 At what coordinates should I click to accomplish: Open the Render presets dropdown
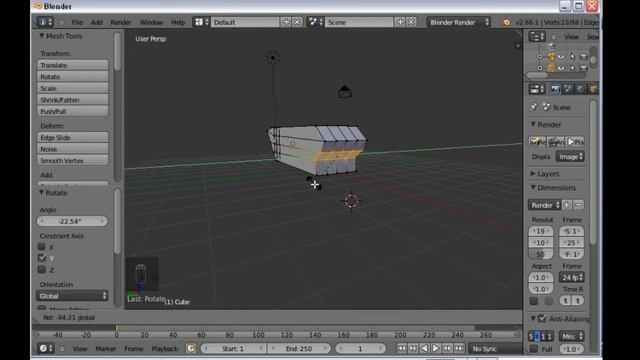(544, 205)
